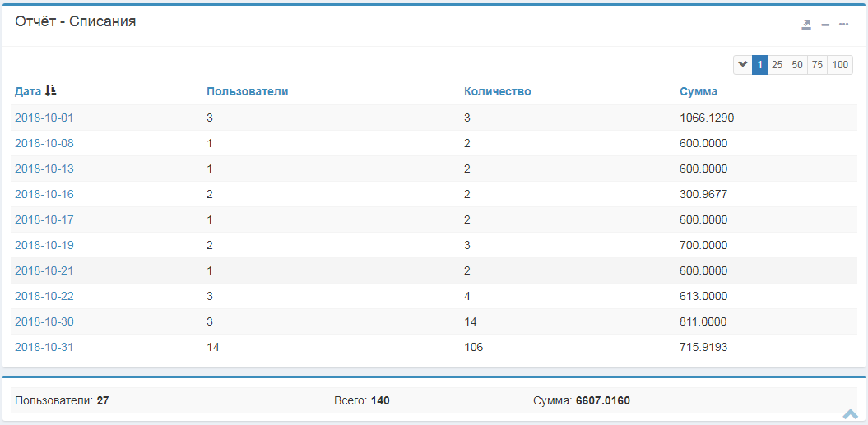
Task: Switch page size to 75
Action: point(817,65)
